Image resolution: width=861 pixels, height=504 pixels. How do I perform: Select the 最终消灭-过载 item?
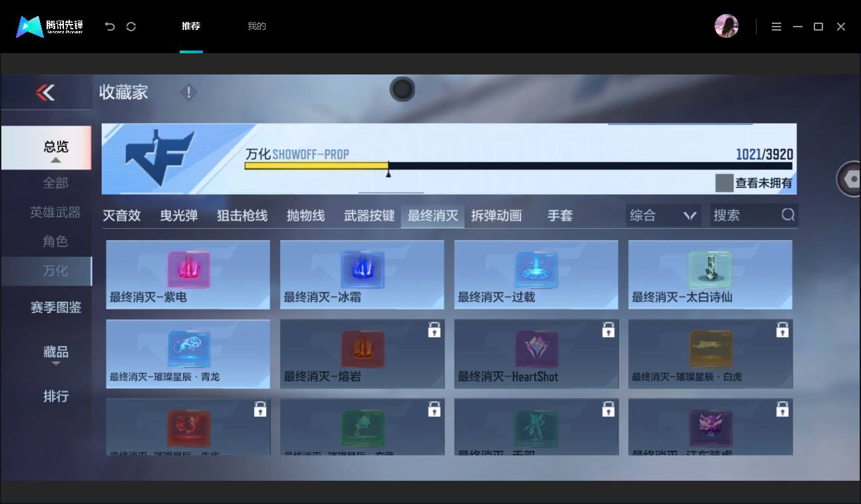(536, 275)
